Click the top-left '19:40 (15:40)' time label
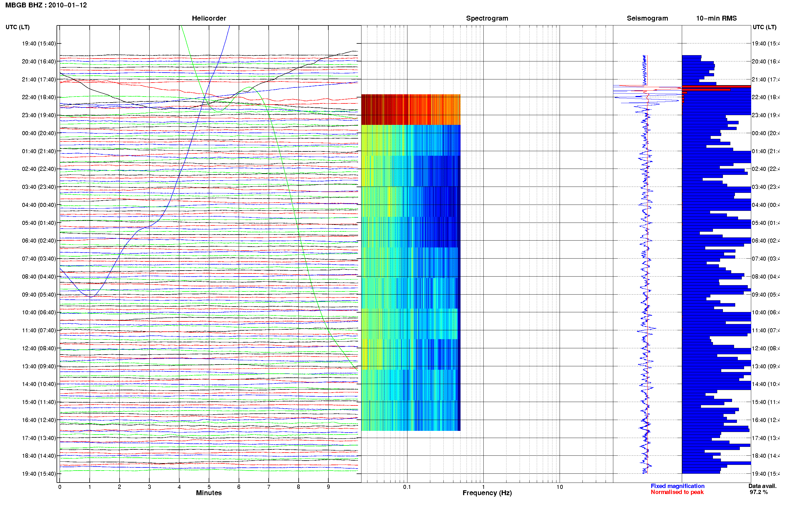Screen dimensions: 812x508 point(39,44)
